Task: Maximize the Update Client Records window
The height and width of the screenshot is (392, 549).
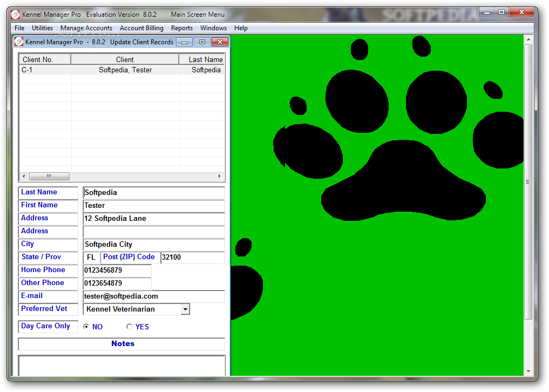Action: (202, 42)
